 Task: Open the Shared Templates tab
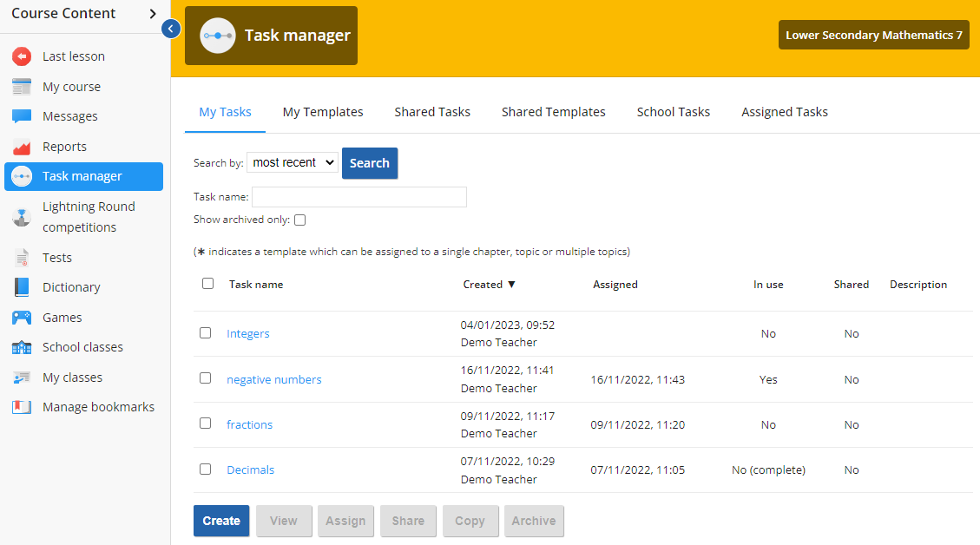click(x=553, y=112)
